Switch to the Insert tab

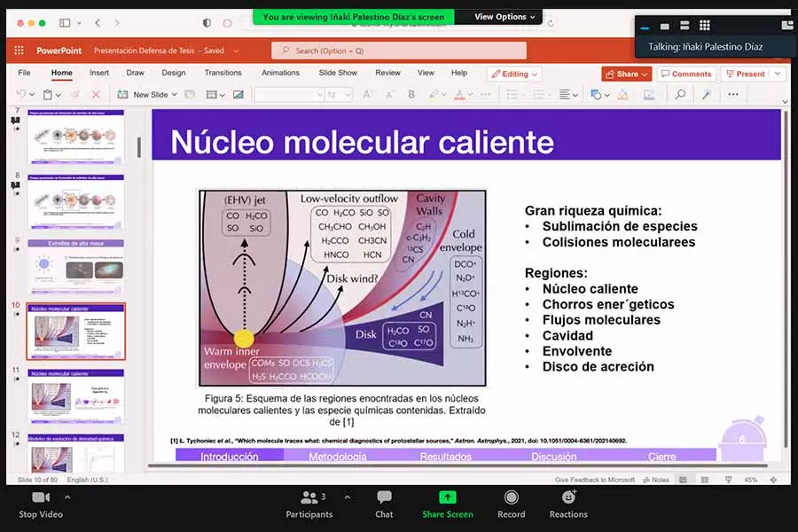click(99, 73)
